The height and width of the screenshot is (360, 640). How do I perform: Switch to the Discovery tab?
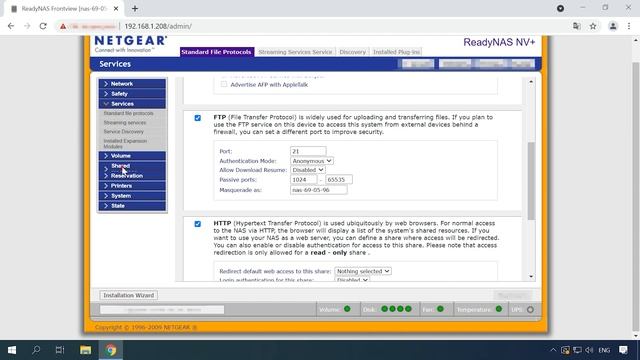pos(352,52)
